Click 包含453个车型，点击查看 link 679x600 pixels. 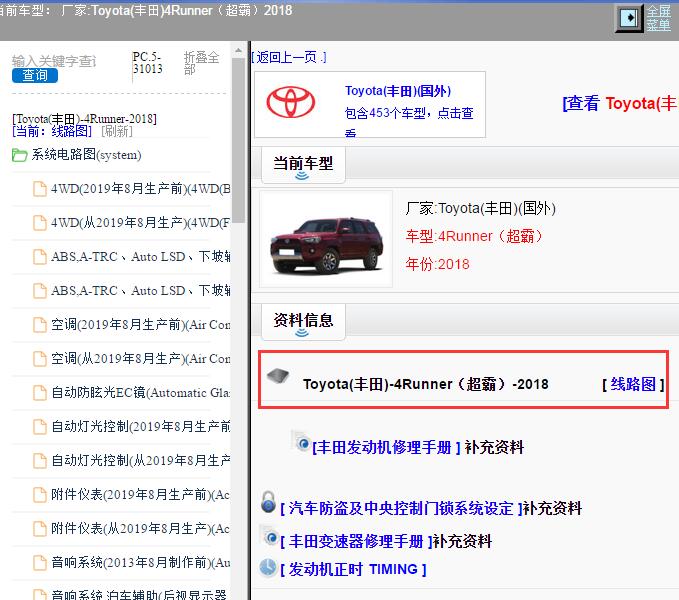point(409,122)
